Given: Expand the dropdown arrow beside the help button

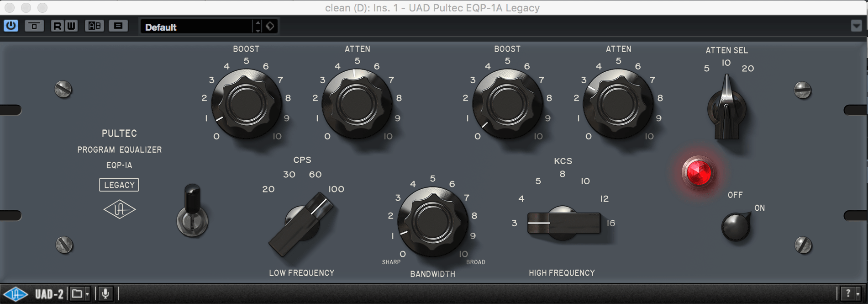Looking at the screenshot, I should pyautogui.click(x=858, y=294).
